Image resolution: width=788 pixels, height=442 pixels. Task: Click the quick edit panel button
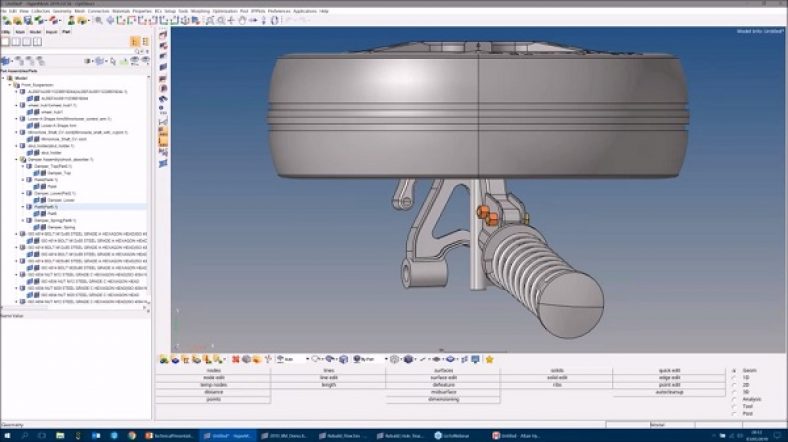(669, 370)
